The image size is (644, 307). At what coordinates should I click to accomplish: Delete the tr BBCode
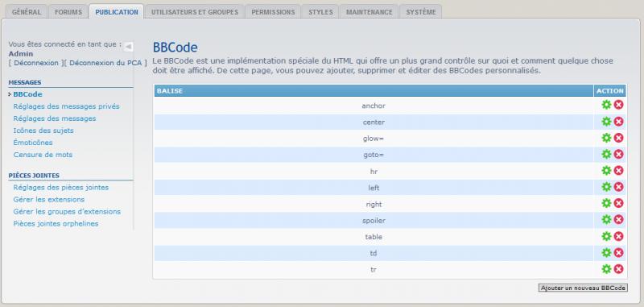[x=618, y=269]
